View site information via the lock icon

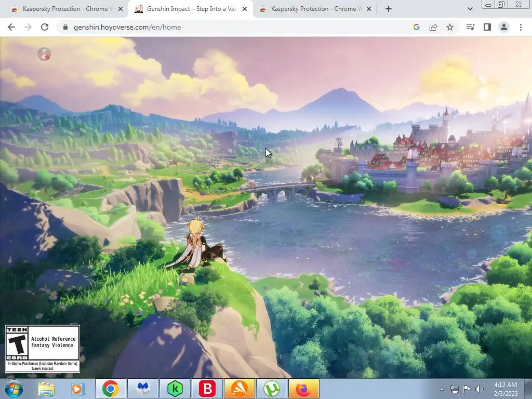pyautogui.click(x=65, y=27)
